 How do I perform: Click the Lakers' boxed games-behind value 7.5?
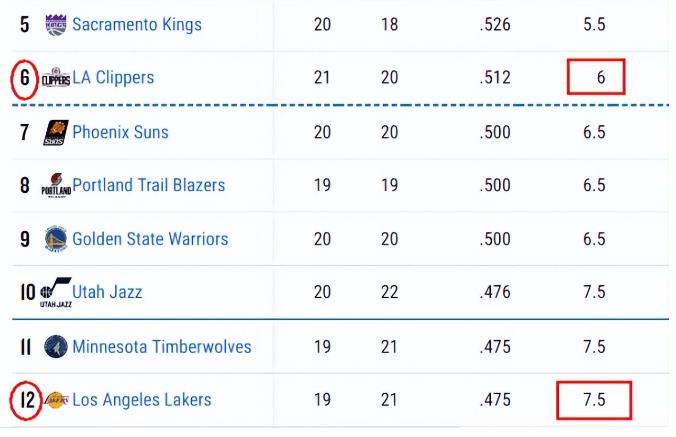point(595,400)
